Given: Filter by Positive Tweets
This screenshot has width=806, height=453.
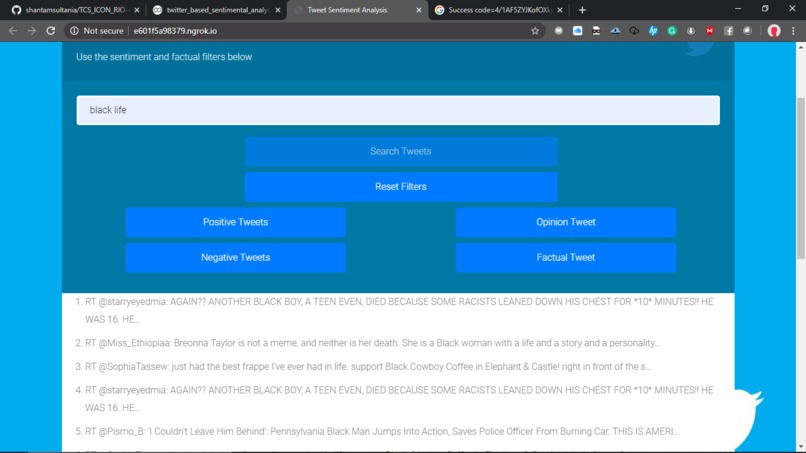Looking at the screenshot, I should tap(235, 222).
